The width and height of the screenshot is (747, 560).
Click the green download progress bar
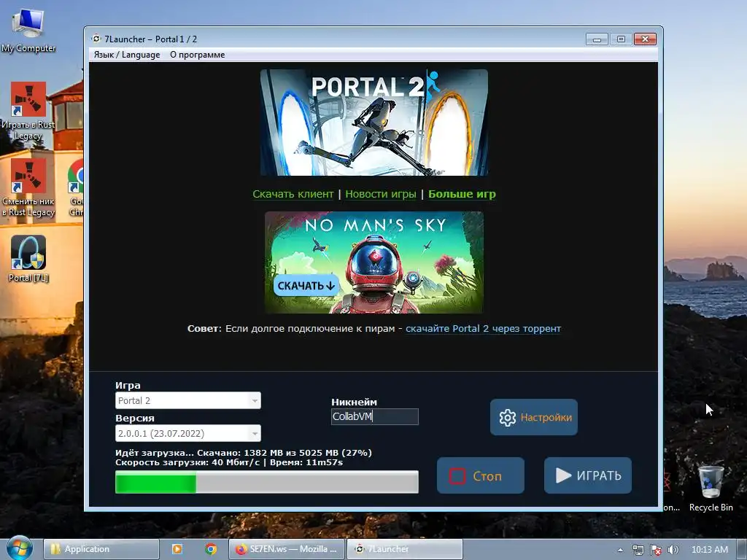click(267, 482)
